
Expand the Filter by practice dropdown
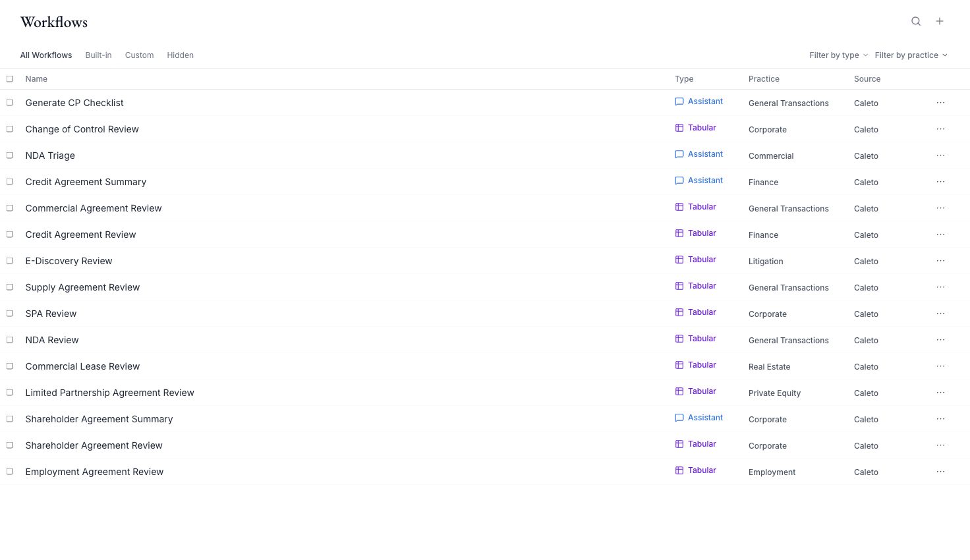click(911, 55)
